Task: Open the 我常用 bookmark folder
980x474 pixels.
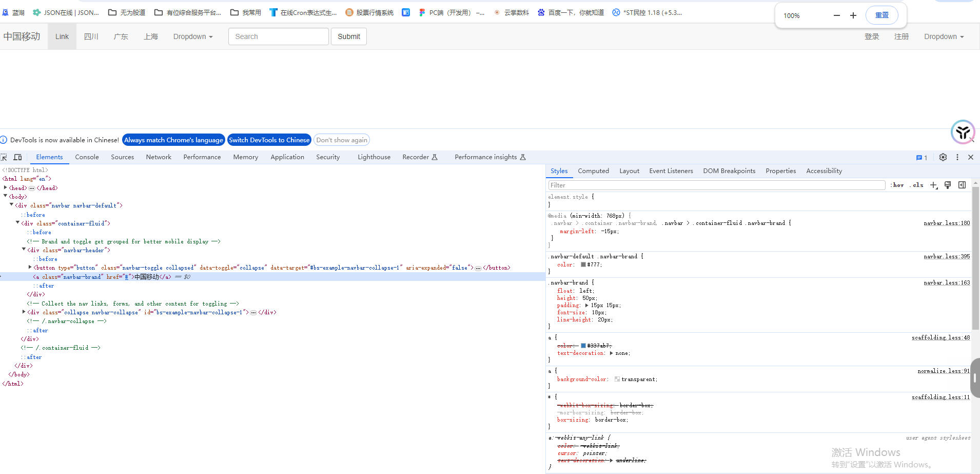Action: 246,13
